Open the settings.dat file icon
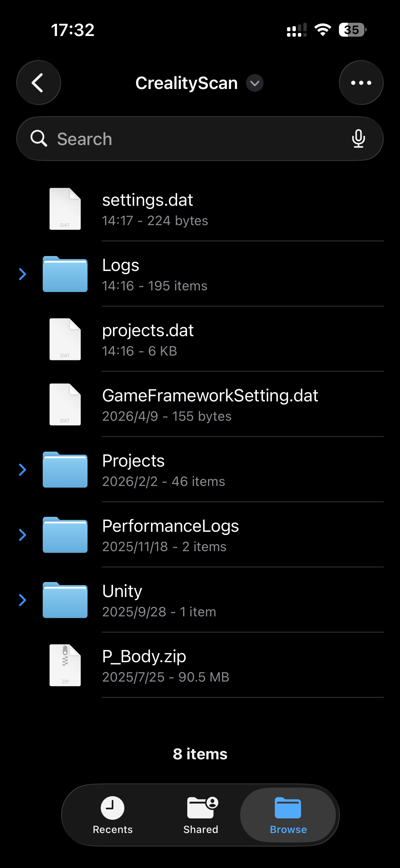 point(65,209)
